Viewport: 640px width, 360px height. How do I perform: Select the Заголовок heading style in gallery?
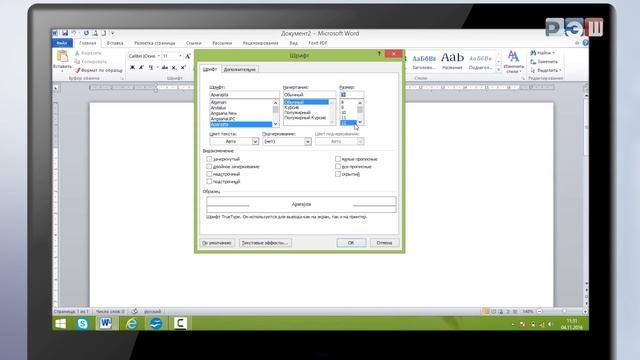click(x=424, y=61)
